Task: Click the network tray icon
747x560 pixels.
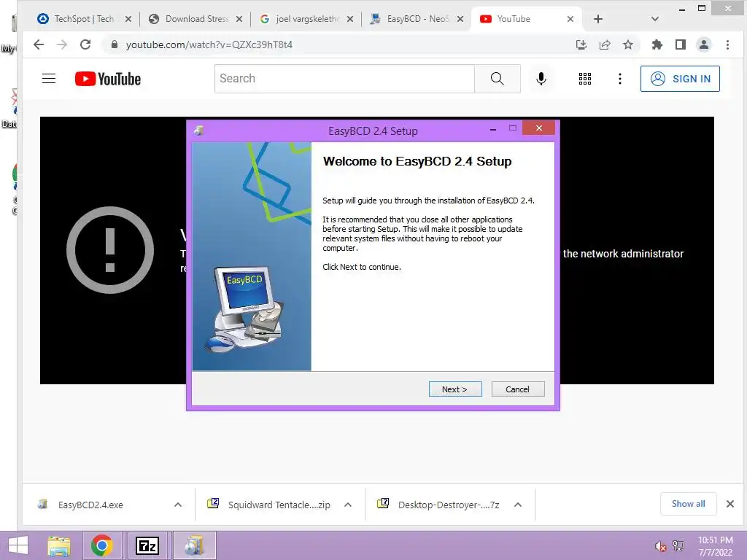Action: (678, 546)
